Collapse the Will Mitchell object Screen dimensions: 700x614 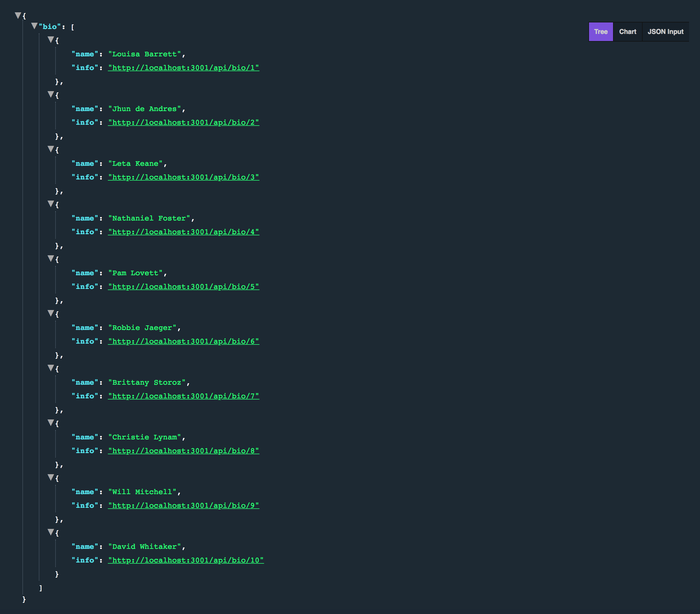pos(51,477)
